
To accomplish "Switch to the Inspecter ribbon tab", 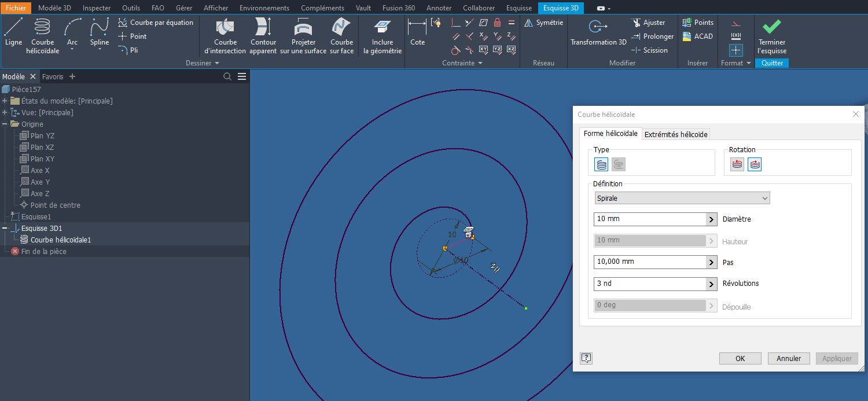I will tap(97, 8).
